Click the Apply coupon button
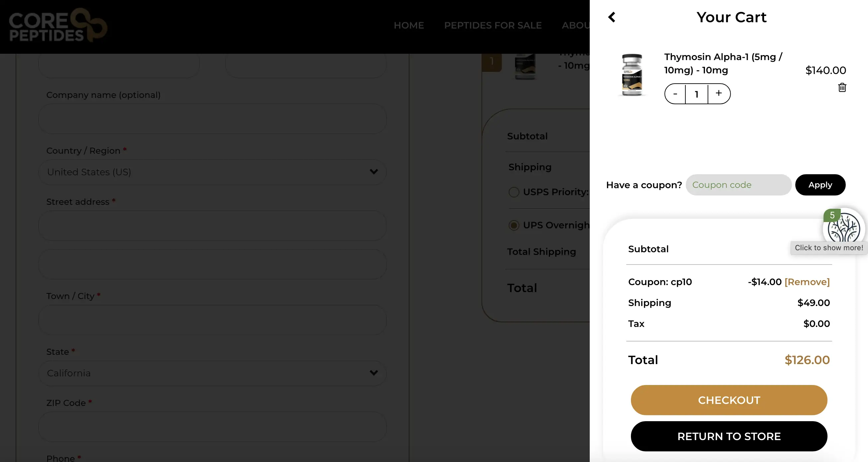This screenshot has width=868, height=462. coord(820,185)
